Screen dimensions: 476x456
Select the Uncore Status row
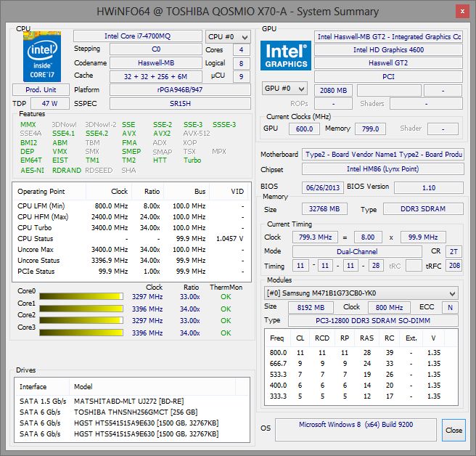coord(131,261)
